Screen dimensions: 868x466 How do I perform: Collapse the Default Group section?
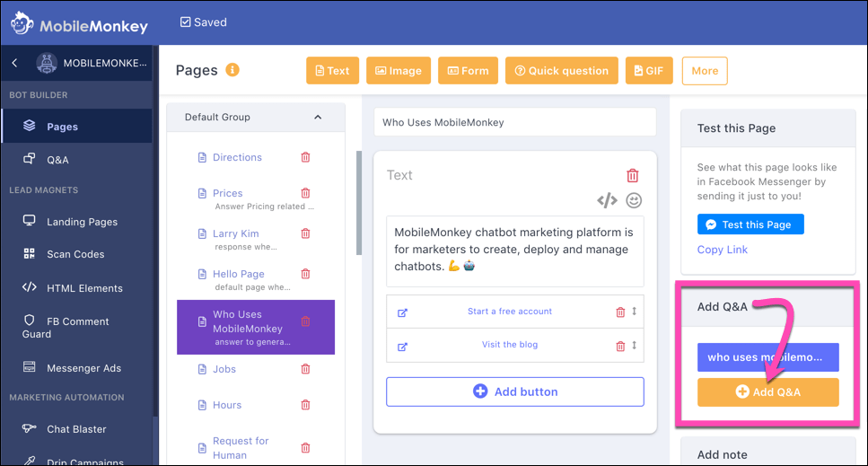(318, 118)
